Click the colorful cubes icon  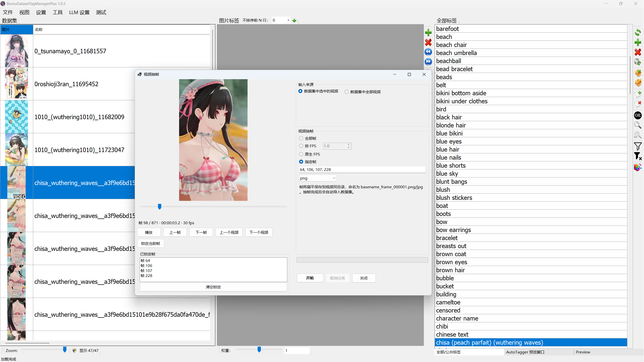coord(638,167)
